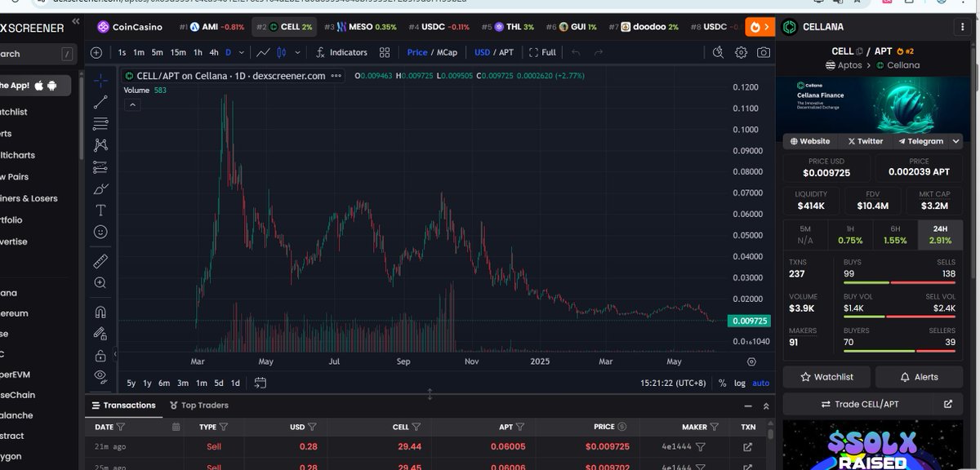Switch chart quote to APT

point(507,52)
